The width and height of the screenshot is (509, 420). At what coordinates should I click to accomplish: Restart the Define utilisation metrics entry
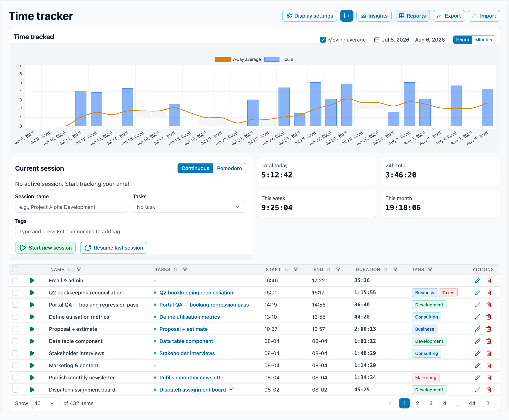pos(32,317)
